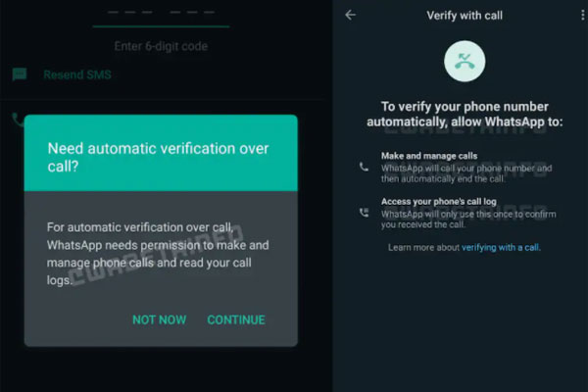Click phone icon beside Make and manage calls
The height and width of the screenshot is (392, 588).
tap(364, 167)
